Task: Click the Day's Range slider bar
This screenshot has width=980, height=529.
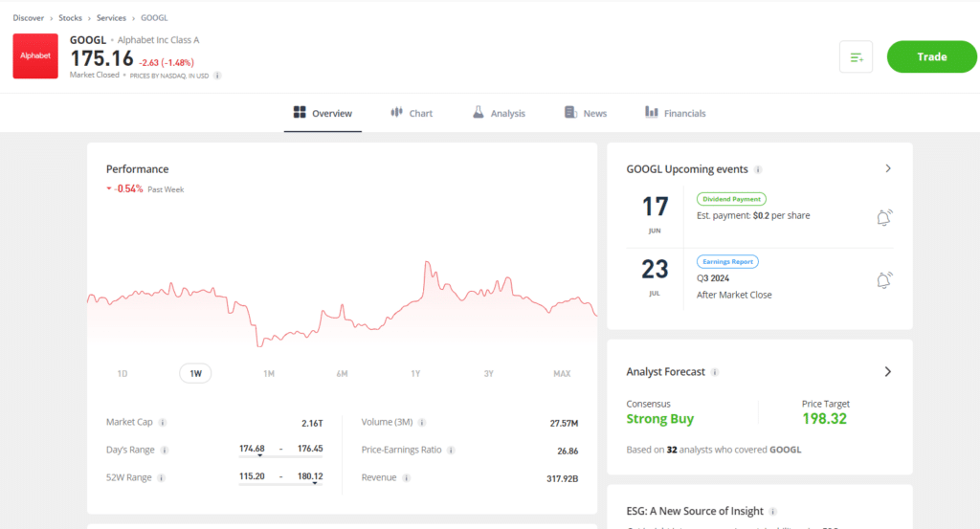Action: pos(280,456)
